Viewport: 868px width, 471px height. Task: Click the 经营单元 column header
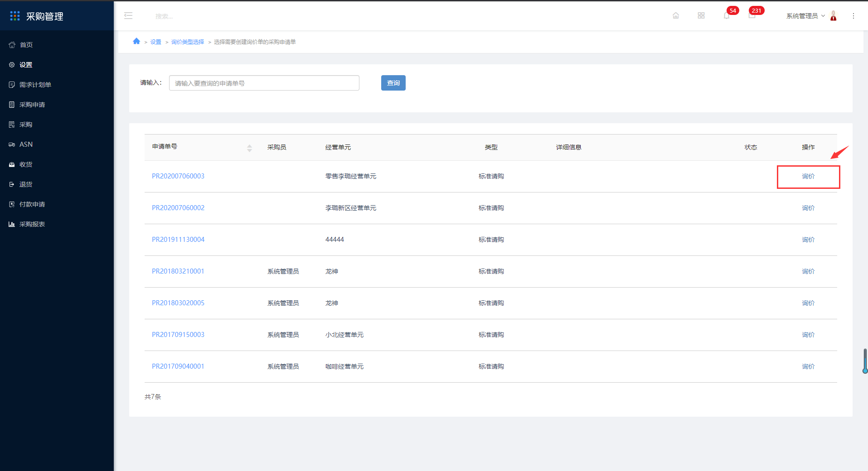338,147
